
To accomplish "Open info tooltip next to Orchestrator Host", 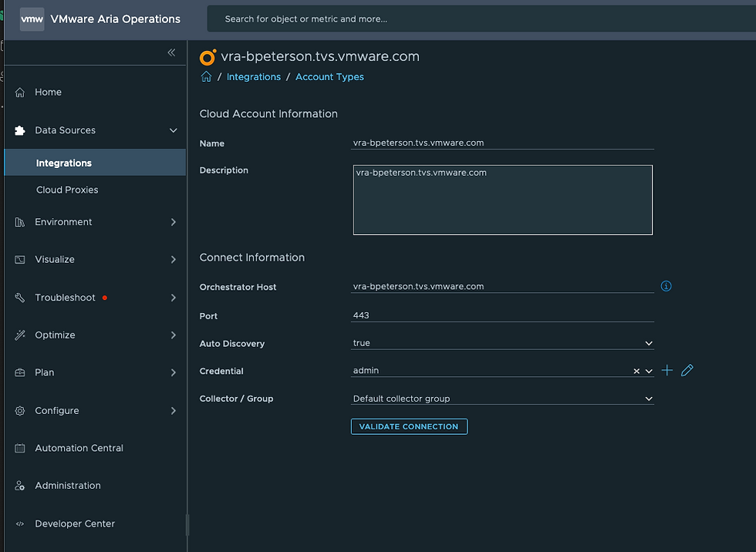I will 666,286.
